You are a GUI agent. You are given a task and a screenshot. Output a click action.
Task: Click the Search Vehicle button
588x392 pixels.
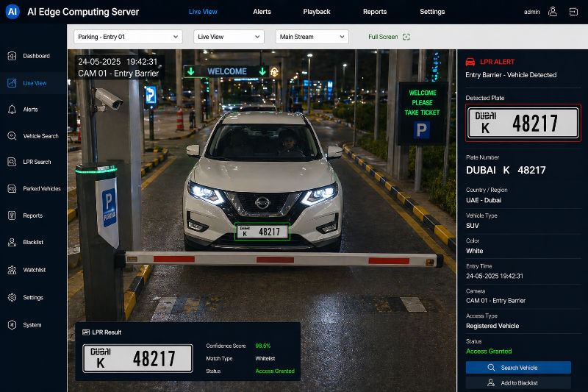(518, 368)
